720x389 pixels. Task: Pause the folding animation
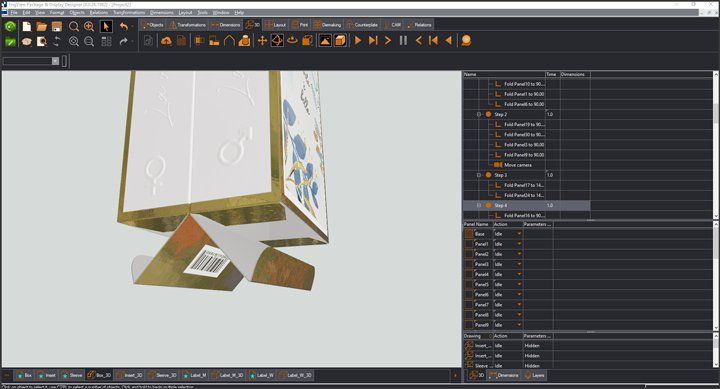point(403,41)
